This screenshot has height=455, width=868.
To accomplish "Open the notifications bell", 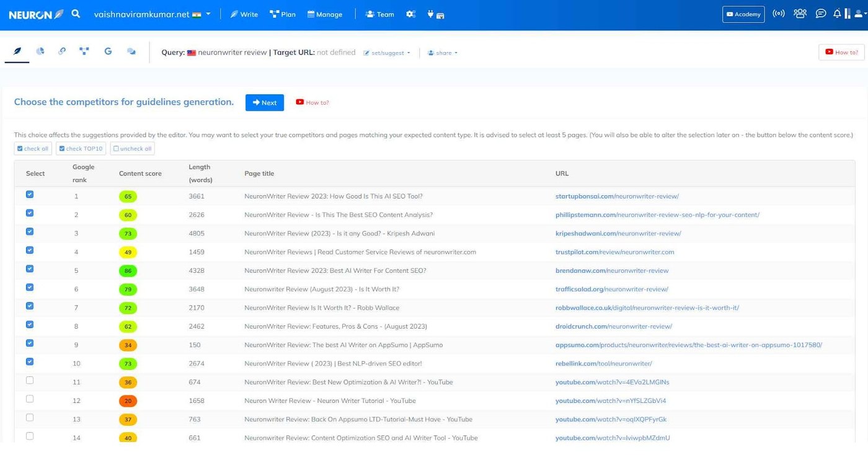I will pyautogui.click(x=837, y=14).
